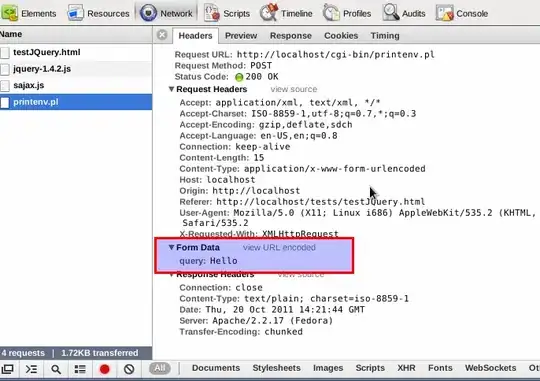Open the Console panel icon

point(444,13)
